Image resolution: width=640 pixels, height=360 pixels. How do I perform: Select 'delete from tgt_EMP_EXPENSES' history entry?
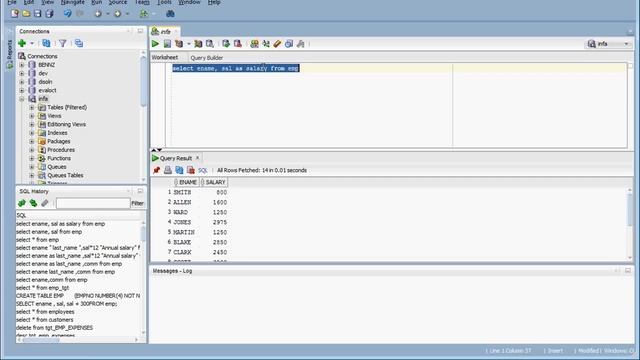(x=54, y=328)
